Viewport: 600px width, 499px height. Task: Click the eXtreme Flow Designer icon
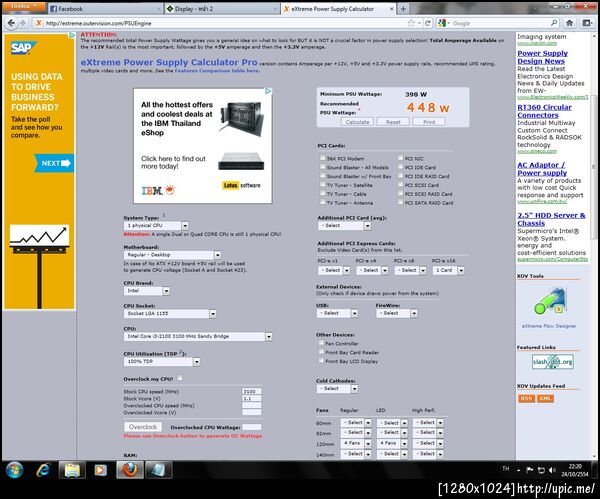coord(549,302)
